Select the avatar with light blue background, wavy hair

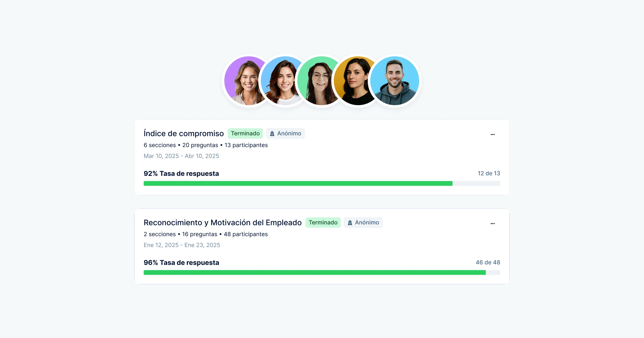tap(279, 81)
